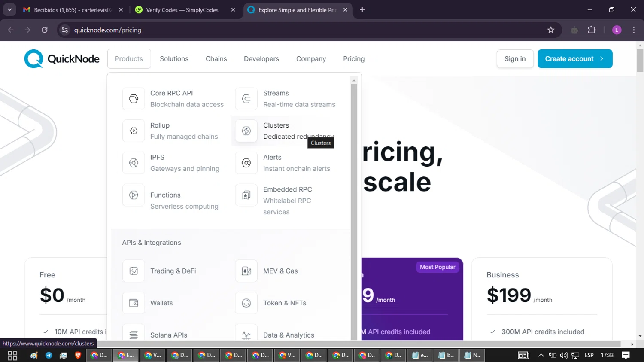Open Core RPC API link text

pyautogui.click(x=171, y=93)
